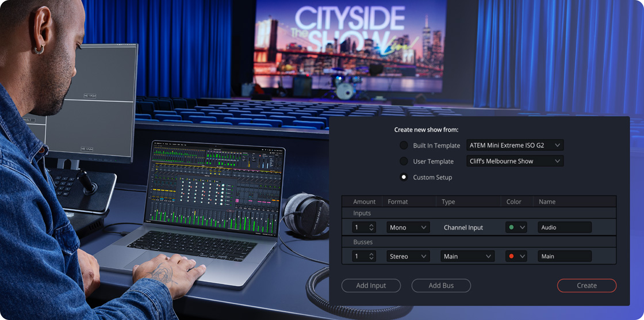Open the Mono format dropdown for inputs

pyautogui.click(x=408, y=227)
